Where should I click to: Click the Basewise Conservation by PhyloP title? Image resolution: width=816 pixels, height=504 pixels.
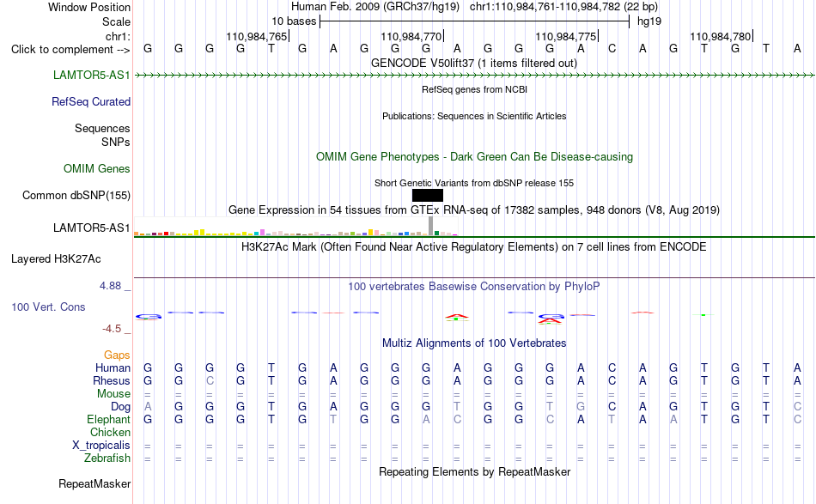474,287
